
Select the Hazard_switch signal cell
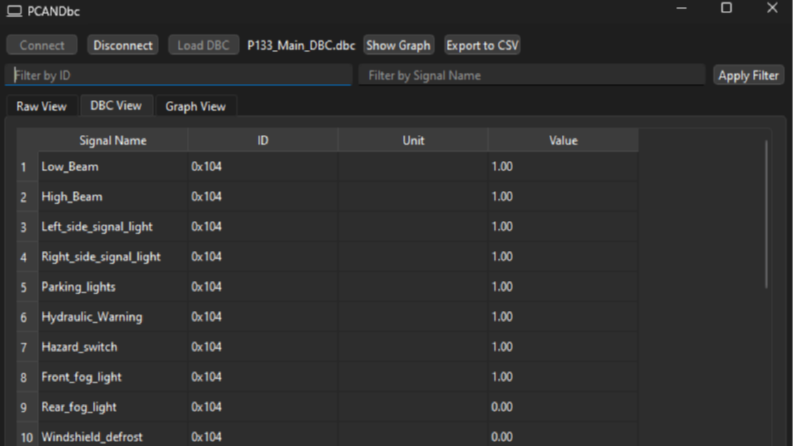tap(113, 347)
